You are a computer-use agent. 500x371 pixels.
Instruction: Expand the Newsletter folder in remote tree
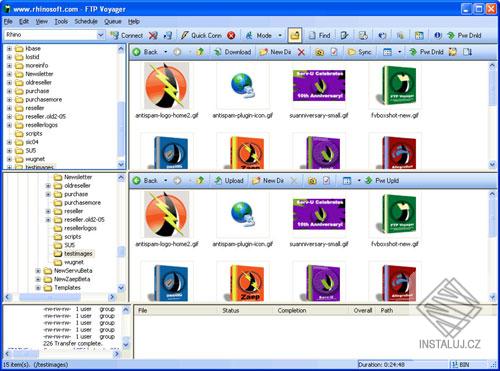point(9,74)
